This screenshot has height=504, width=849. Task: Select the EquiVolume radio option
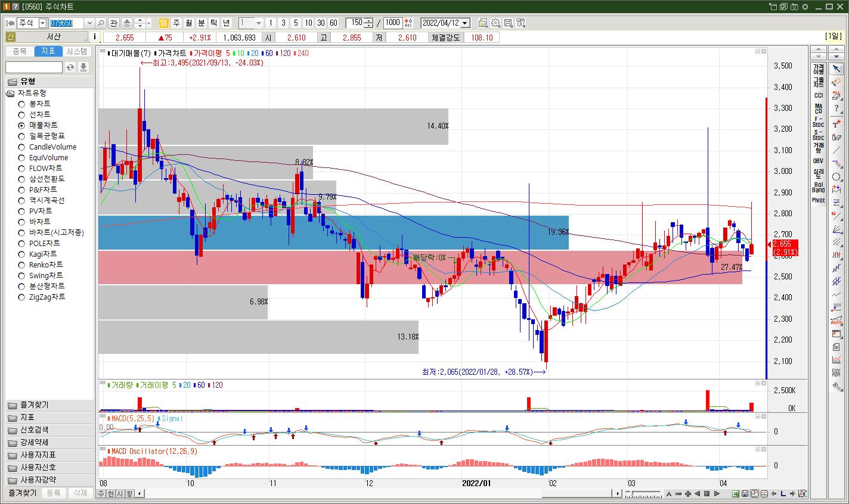coord(21,157)
